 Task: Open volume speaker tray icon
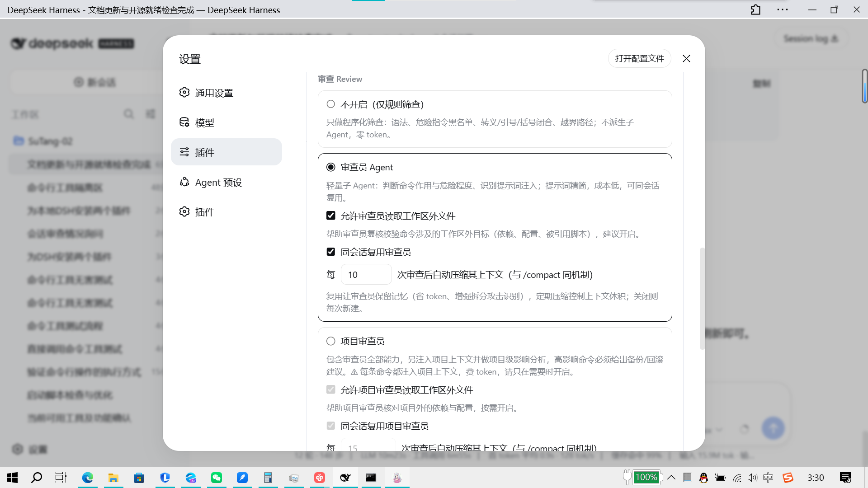coord(752,478)
